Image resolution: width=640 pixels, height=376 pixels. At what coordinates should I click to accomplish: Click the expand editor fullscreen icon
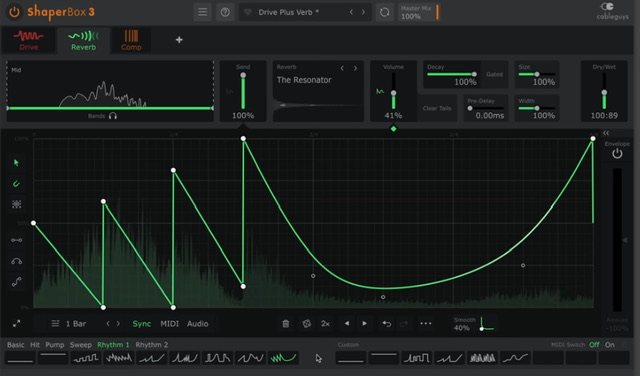16,324
